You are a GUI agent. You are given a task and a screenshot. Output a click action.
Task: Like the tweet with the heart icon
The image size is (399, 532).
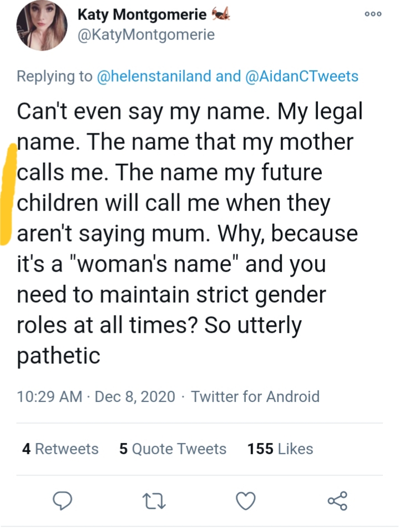click(x=245, y=501)
